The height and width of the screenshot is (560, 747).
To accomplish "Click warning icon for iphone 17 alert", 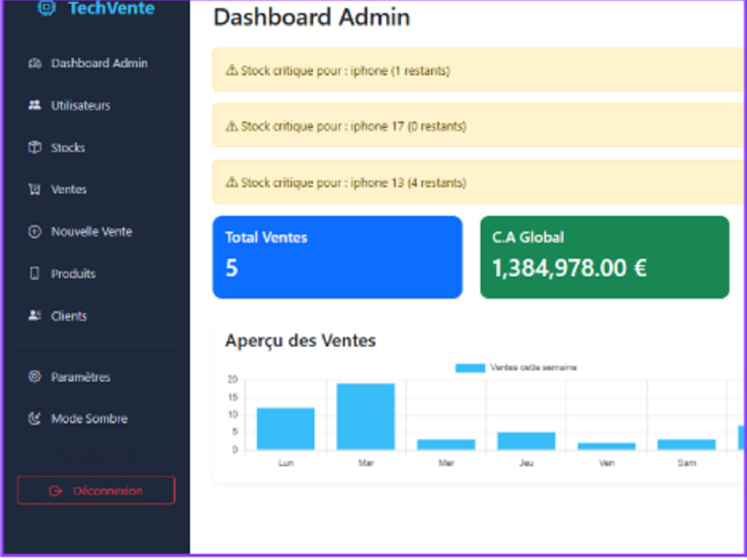I will 232,126.
